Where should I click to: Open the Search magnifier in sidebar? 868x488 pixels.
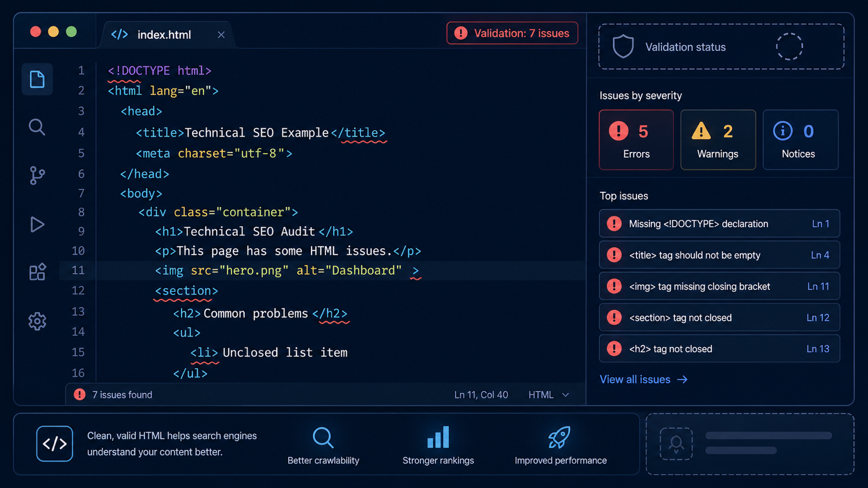pos(37,127)
